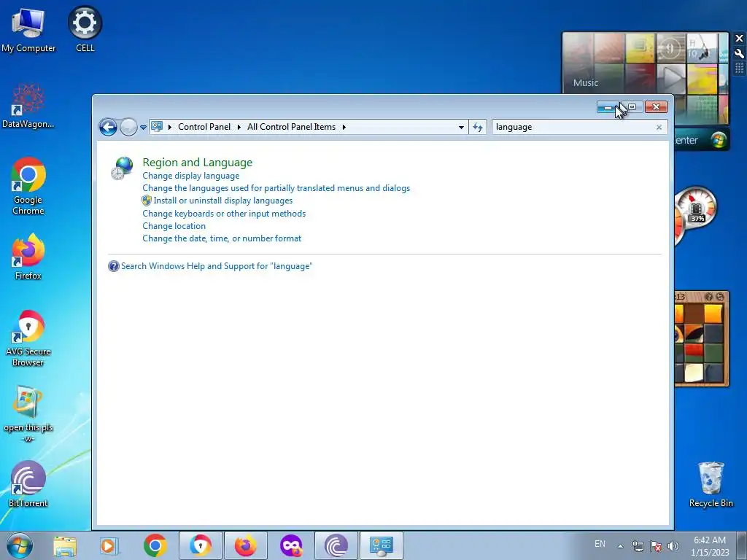
Task: Open the Windows Start orb
Action: 20,545
